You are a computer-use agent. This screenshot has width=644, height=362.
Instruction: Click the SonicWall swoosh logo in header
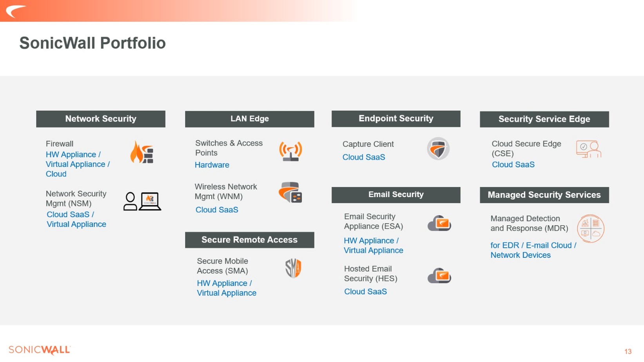[x=16, y=11]
